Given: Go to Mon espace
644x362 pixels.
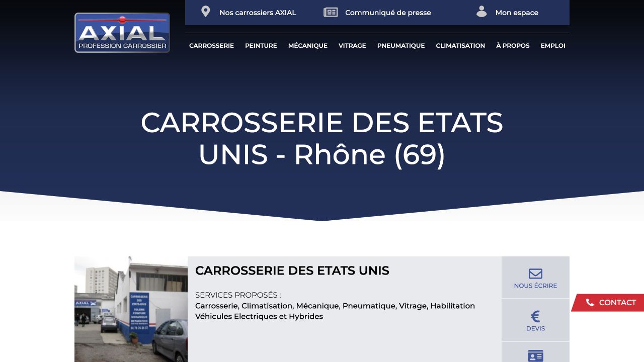Looking at the screenshot, I should coord(517,13).
